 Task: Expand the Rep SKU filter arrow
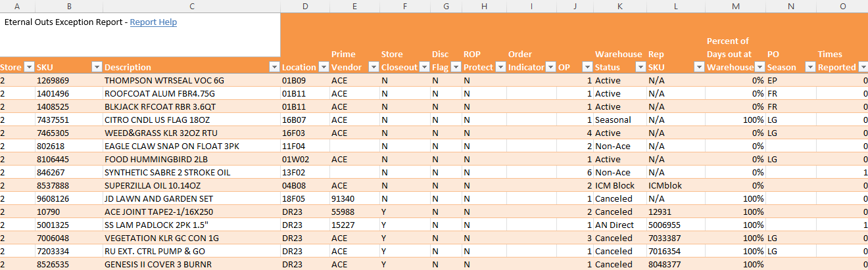(x=698, y=67)
